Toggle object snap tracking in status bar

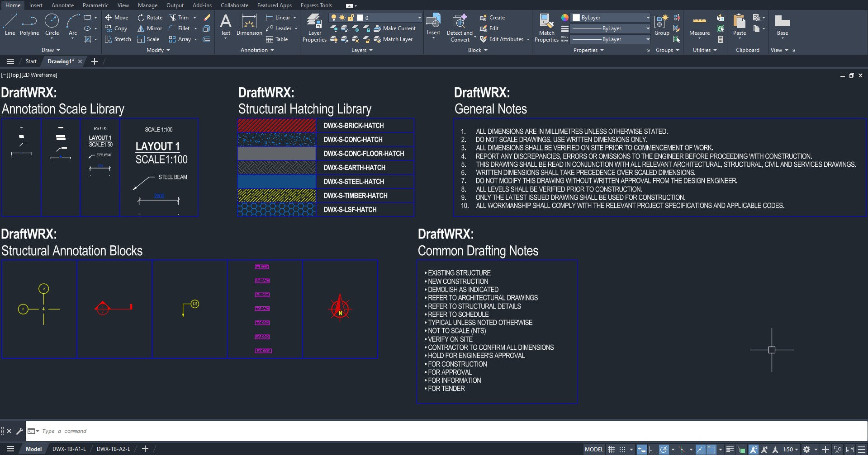[700, 449]
